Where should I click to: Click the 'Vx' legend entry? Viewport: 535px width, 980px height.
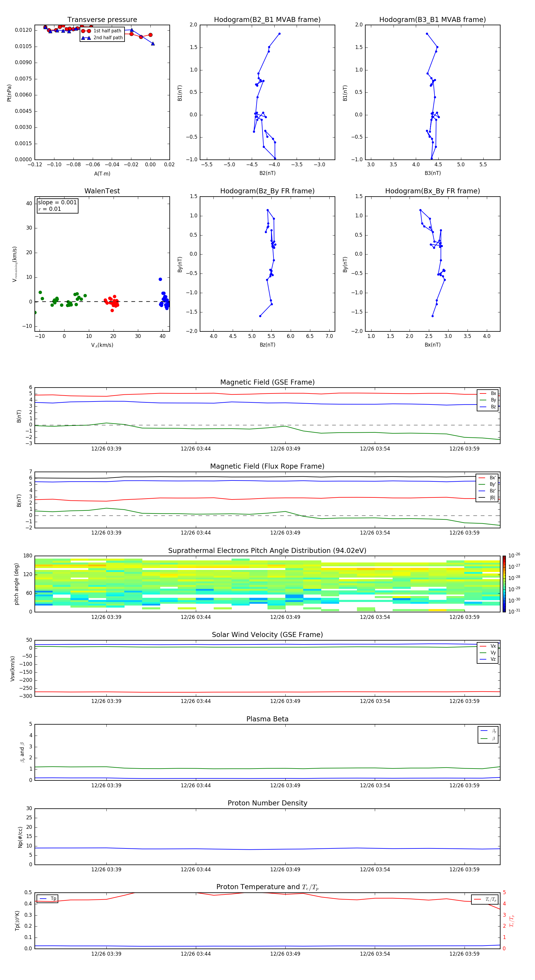pos(488,646)
